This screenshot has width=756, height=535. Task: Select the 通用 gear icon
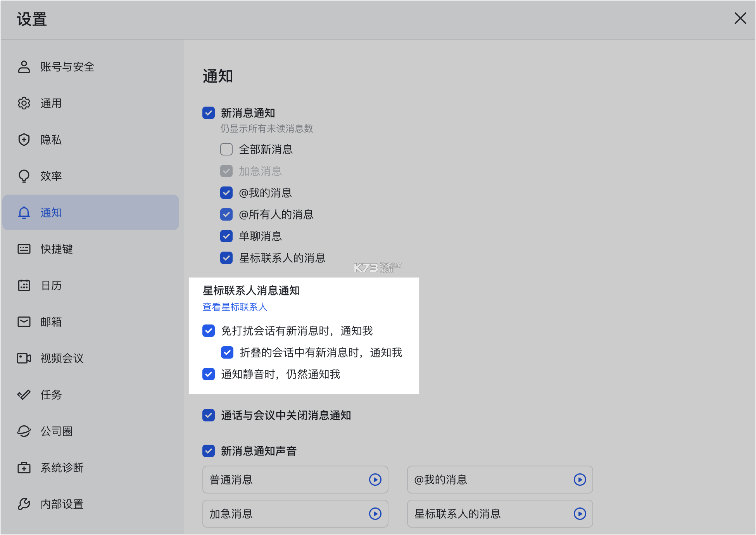[24, 103]
